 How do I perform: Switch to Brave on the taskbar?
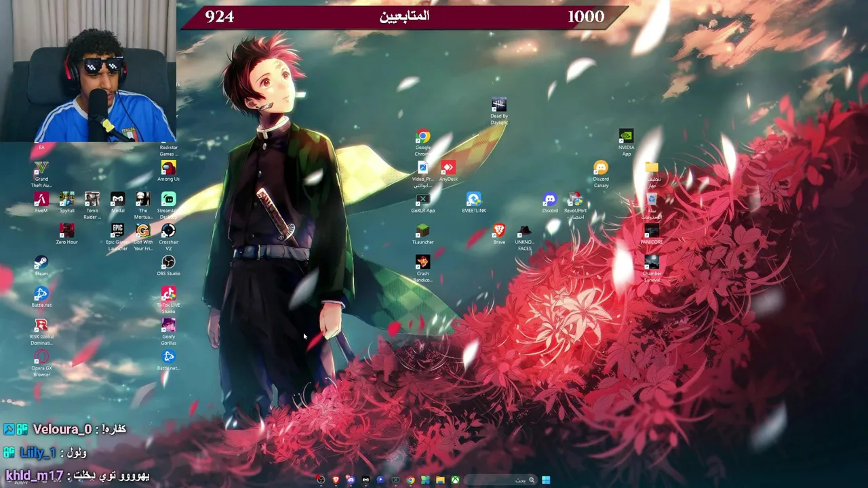click(336, 480)
